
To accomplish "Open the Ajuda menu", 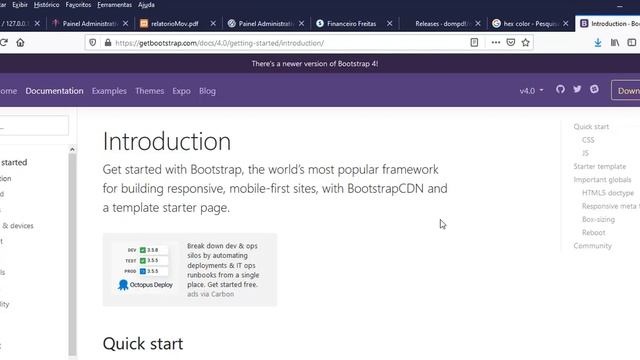I will coord(146,5).
